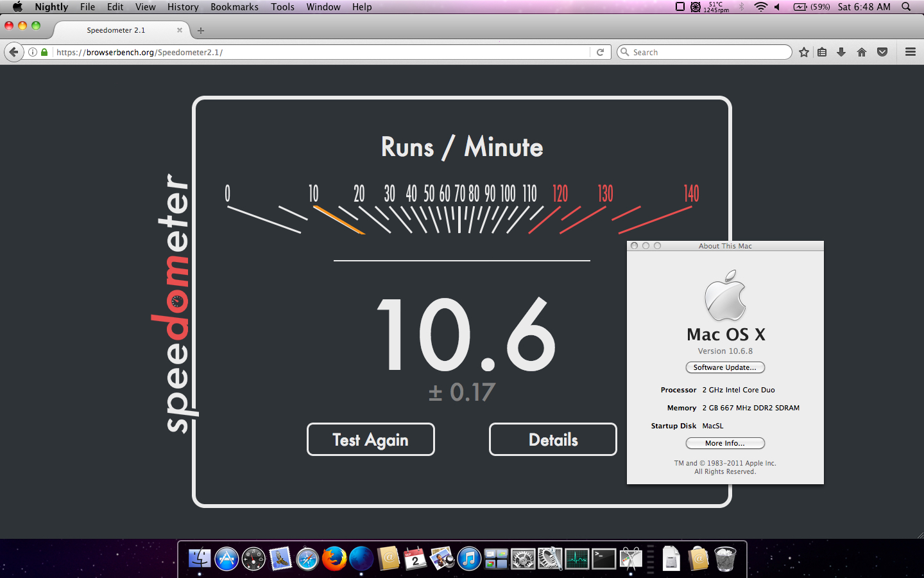This screenshot has width=924, height=578.
Task: Click the Sat 6:48 AM menu bar clock
Action: (x=864, y=6)
